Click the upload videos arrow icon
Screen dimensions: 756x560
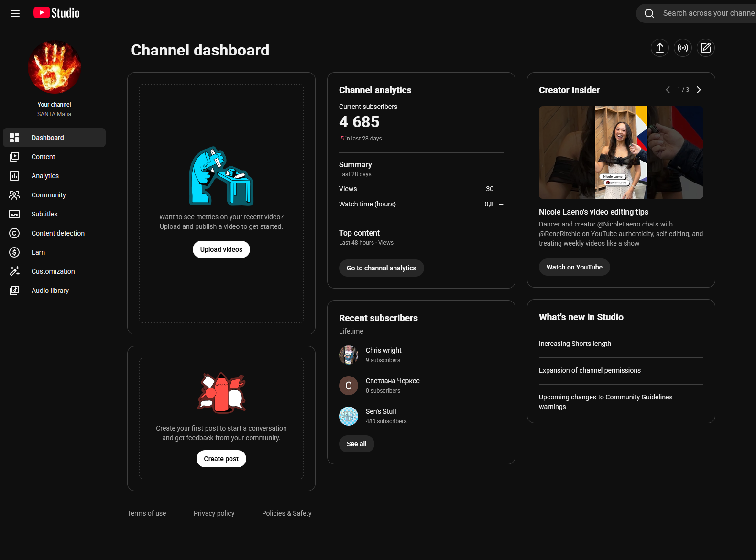(x=660, y=48)
